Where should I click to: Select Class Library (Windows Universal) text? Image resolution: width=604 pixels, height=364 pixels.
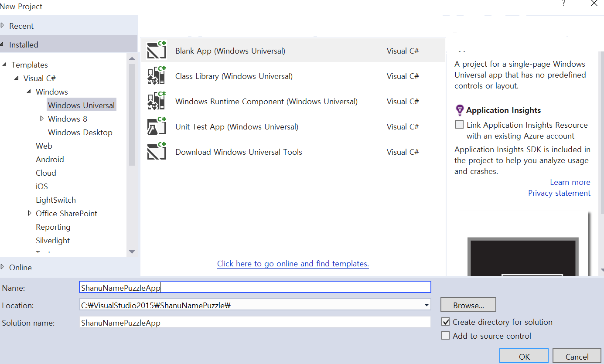point(234,76)
